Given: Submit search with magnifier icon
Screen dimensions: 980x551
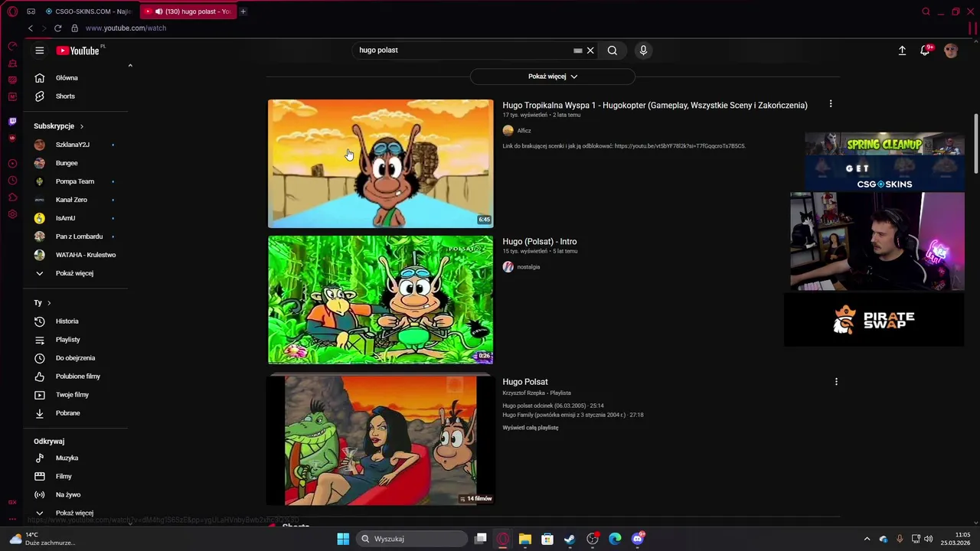Looking at the screenshot, I should click(612, 51).
